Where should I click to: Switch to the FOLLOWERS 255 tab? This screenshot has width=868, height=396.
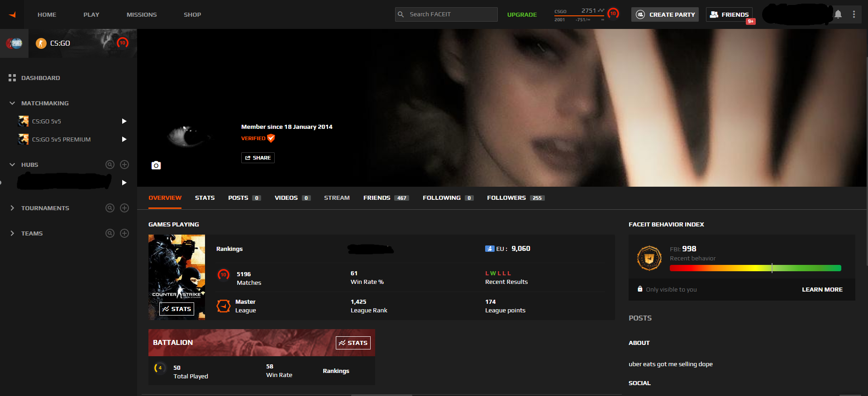pos(516,198)
